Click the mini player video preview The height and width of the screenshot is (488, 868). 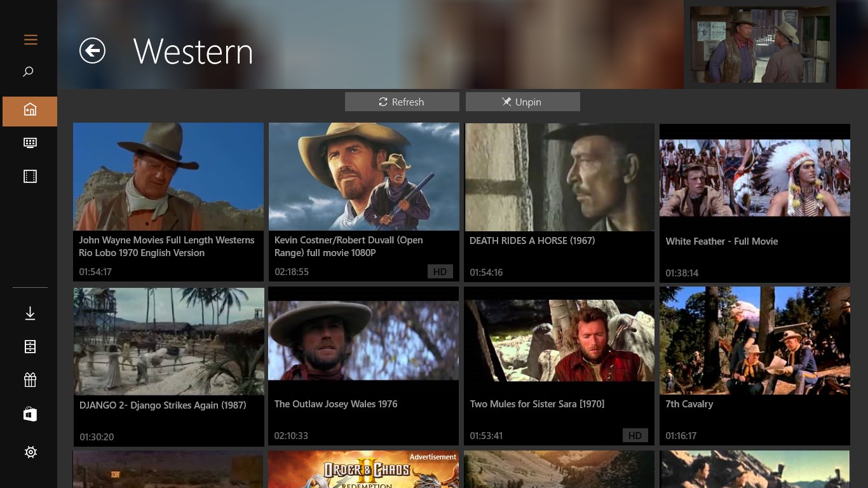click(759, 44)
